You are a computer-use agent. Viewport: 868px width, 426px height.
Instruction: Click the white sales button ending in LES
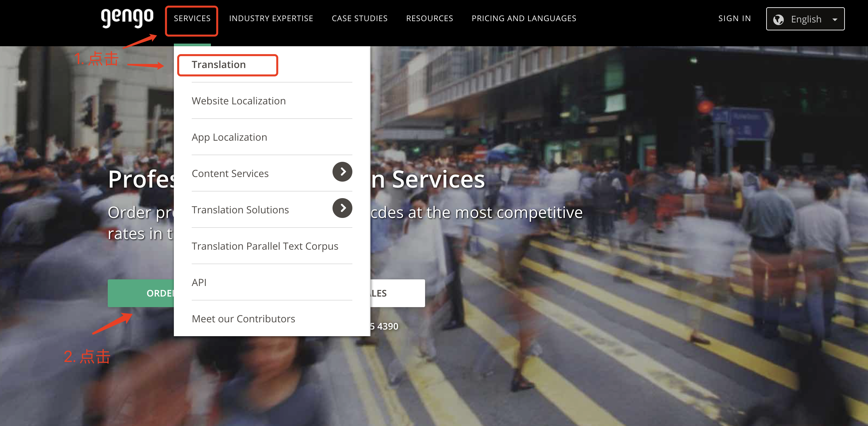(398, 293)
